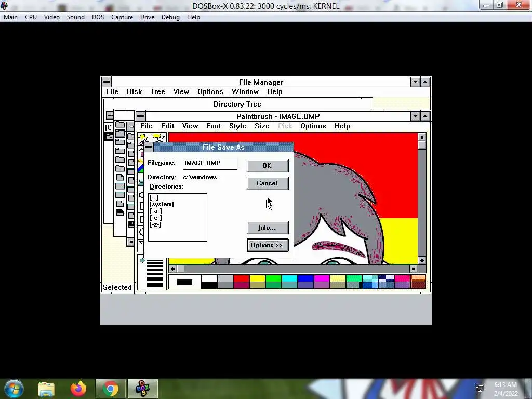Open DOSBox-X CPU menu
The image size is (532, 399).
point(31,17)
